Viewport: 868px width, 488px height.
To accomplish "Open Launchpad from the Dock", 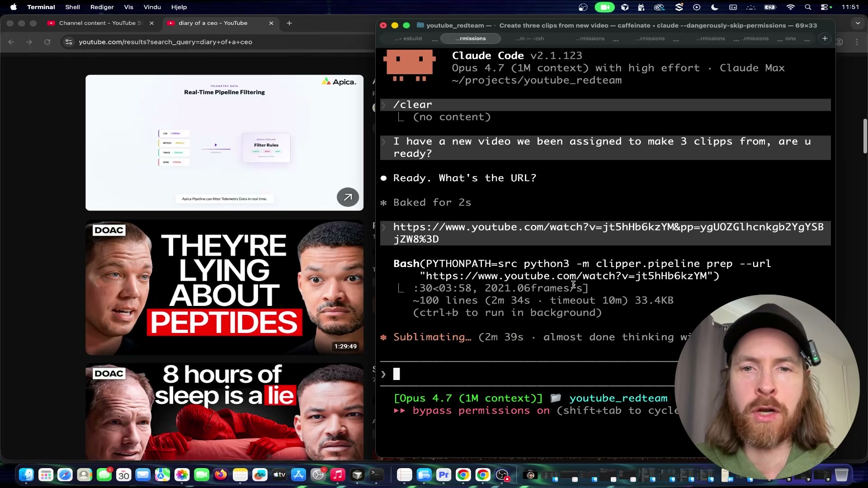I will 46,475.
